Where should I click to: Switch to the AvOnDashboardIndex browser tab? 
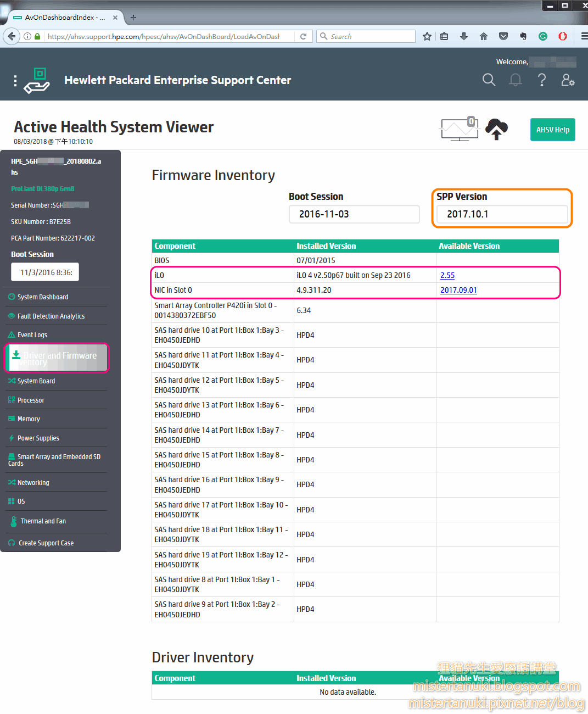[x=60, y=17]
